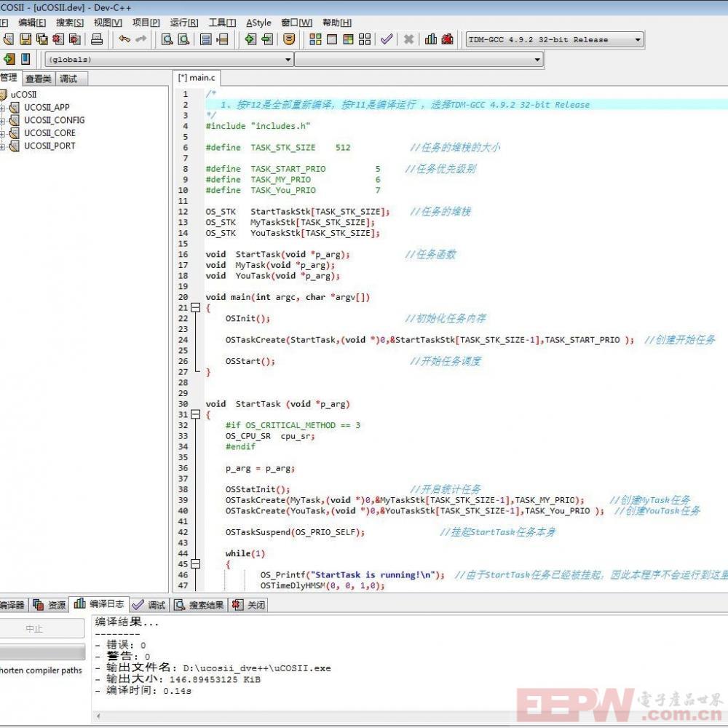Click the Close file toolbar icon

58,39
